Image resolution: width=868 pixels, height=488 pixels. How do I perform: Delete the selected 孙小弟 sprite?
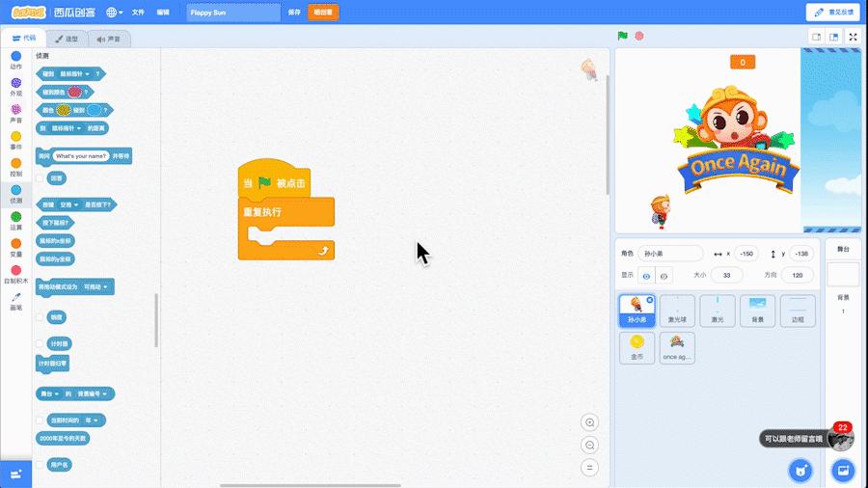coord(650,300)
